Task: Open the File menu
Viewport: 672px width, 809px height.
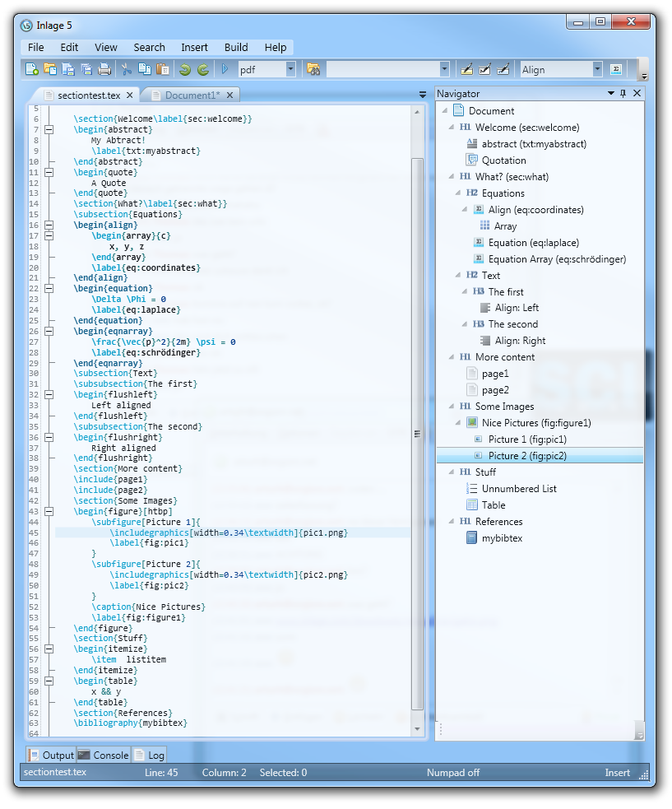Action: tap(35, 48)
